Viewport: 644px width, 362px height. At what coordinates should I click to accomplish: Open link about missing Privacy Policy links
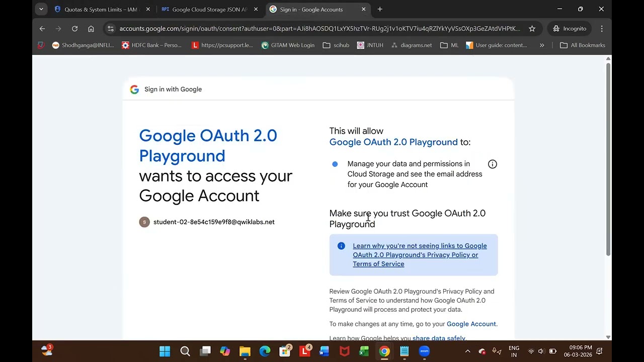420,255
